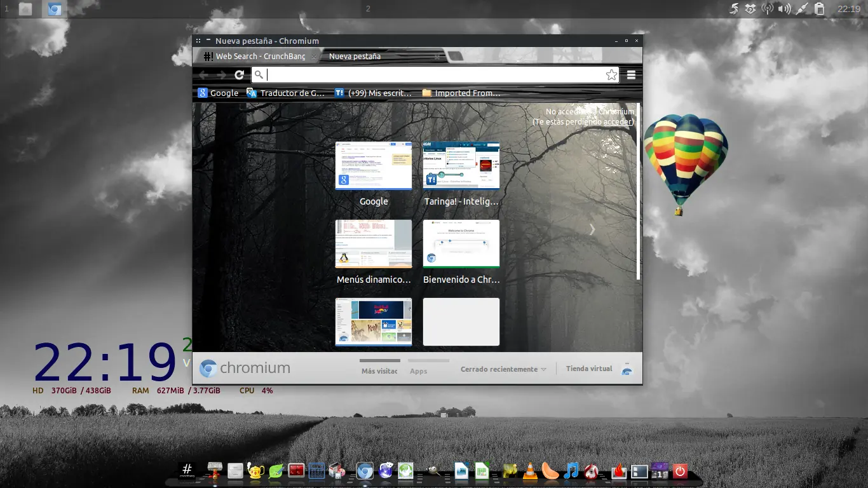Open the Google bookmark in bookmarks bar
The width and height of the screenshot is (868, 488).
218,93
